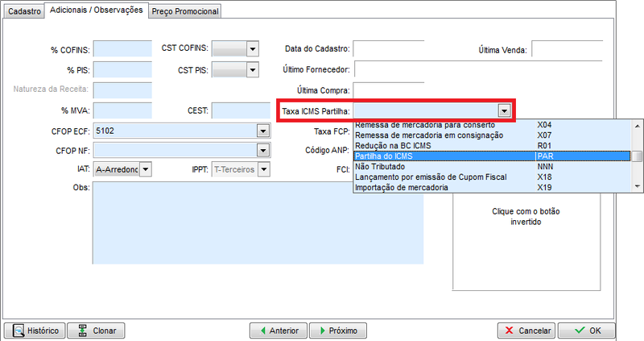Focus the % COFINS input field

tap(122, 50)
